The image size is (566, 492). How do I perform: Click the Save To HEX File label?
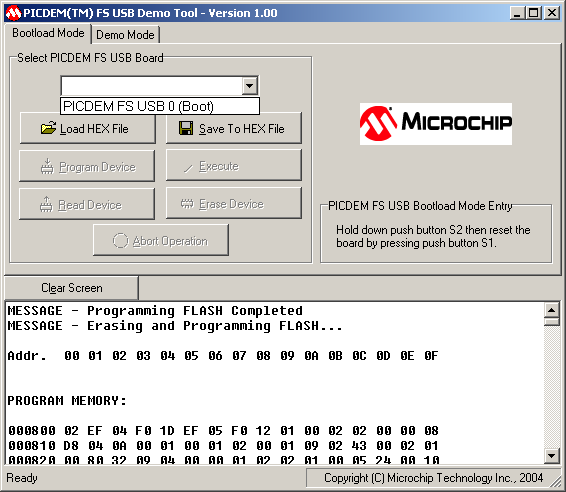click(241, 129)
